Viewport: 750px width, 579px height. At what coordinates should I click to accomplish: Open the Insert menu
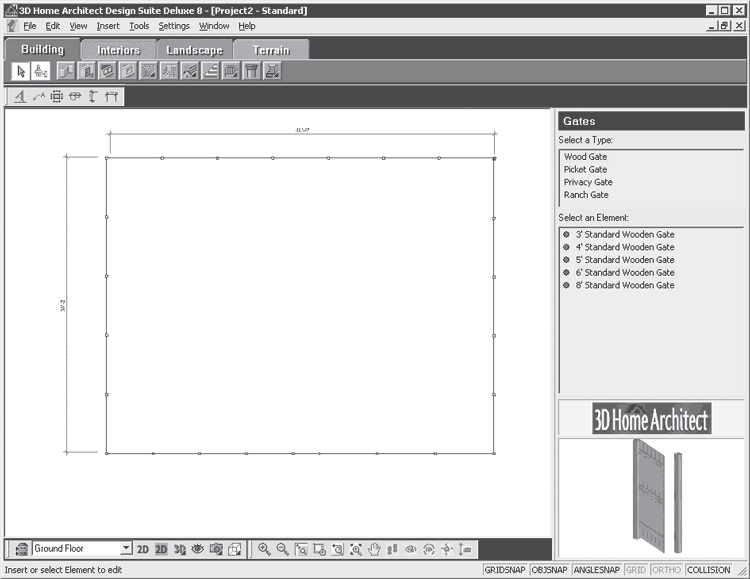tap(108, 26)
